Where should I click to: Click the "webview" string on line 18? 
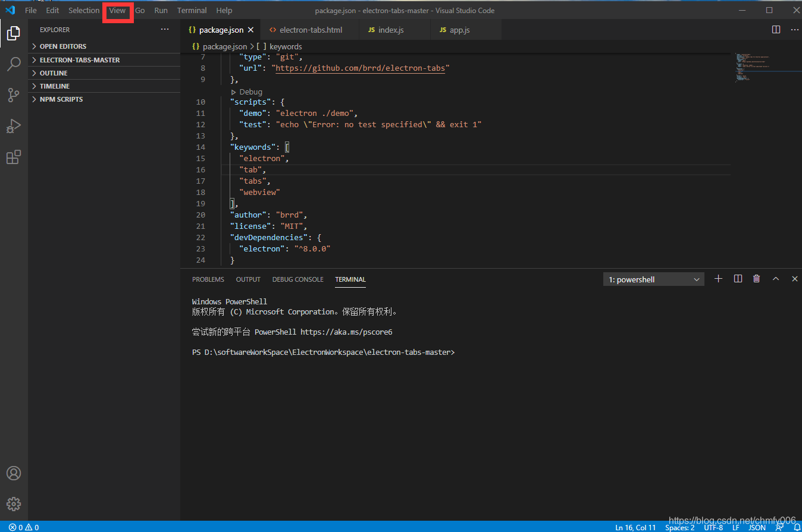[x=259, y=192]
